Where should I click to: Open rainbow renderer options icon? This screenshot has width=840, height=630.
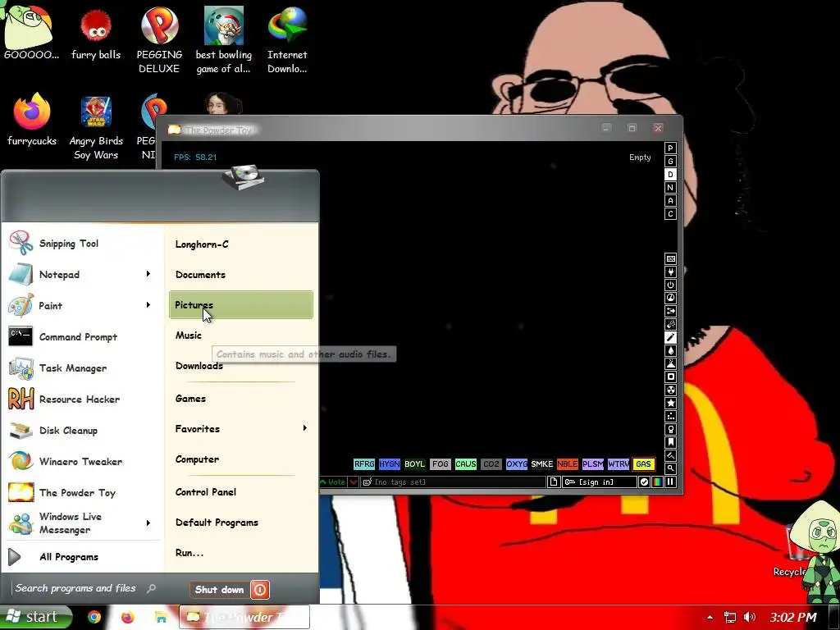pos(657,482)
